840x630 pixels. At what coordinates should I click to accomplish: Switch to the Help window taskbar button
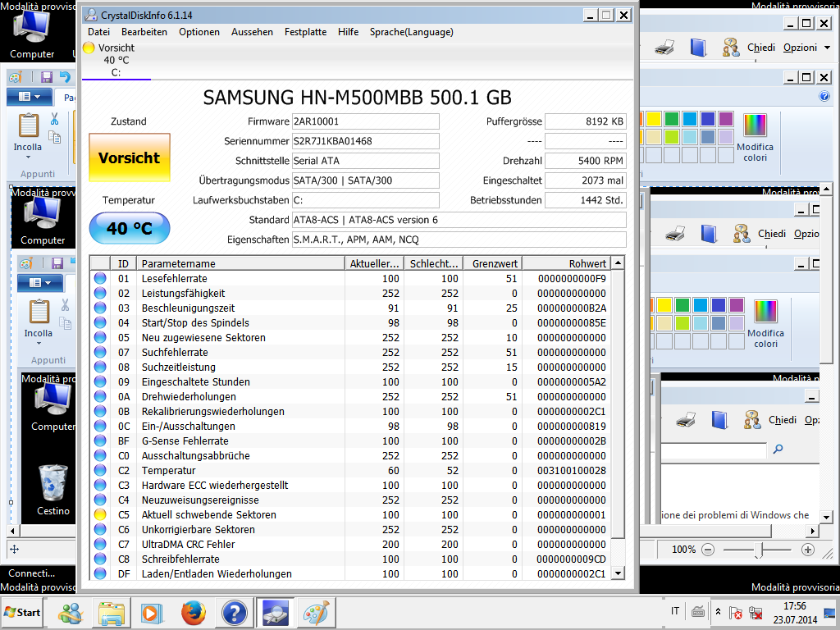[x=234, y=613]
